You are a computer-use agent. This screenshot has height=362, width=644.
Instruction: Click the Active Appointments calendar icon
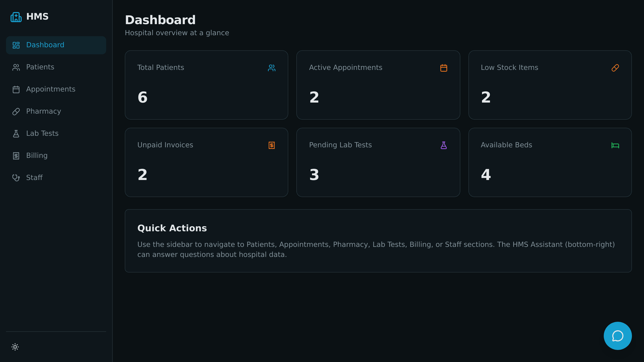444,68
